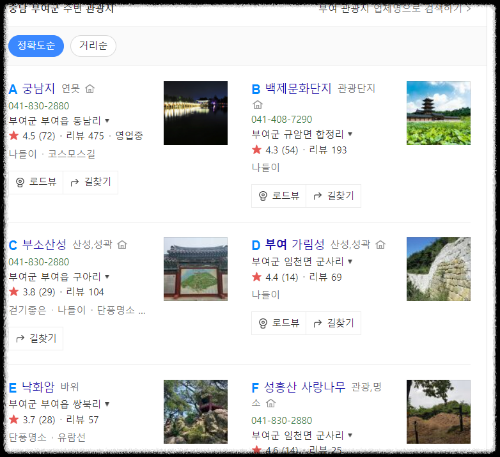The image size is (500, 457).
Task: View 부소산성 rating star 3.8
Action: (x=14, y=292)
